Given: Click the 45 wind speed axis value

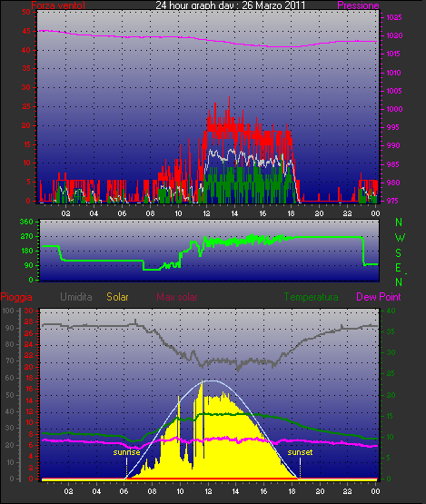Looking at the screenshot, I should [26, 31].
